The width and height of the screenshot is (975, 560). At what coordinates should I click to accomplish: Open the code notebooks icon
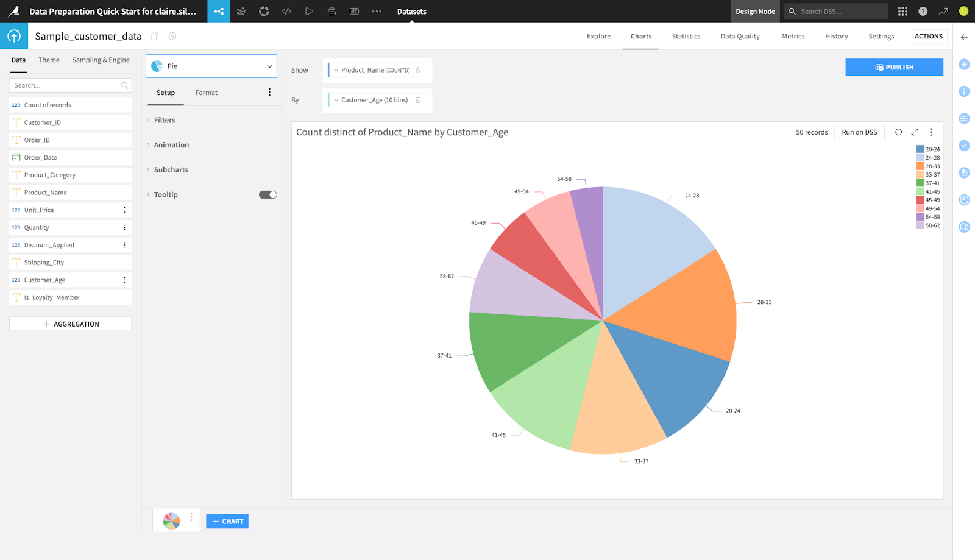tap(286, 11)
